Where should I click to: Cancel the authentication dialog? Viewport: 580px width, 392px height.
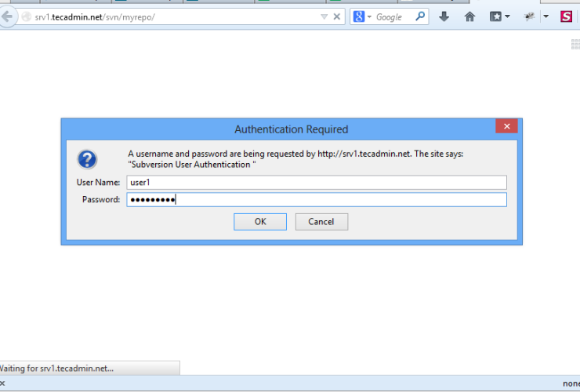pyautogui.click(x=321, y=222)
